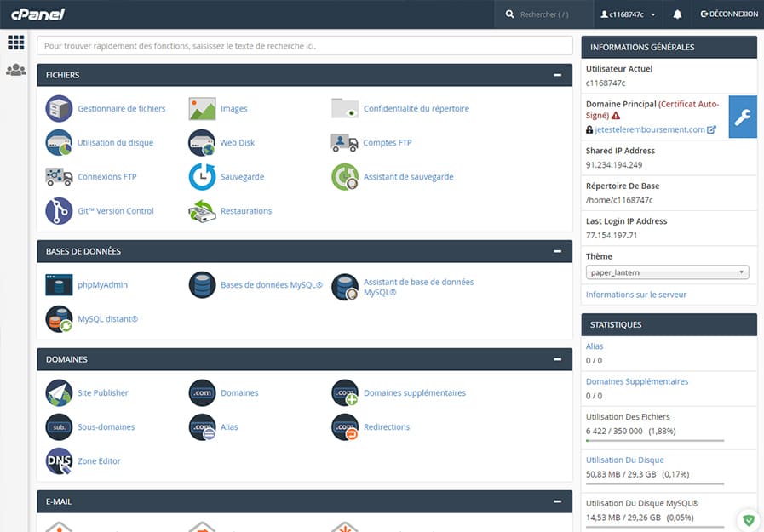Click the Utilisation Des Fichiers progress bar

point(655,440)
